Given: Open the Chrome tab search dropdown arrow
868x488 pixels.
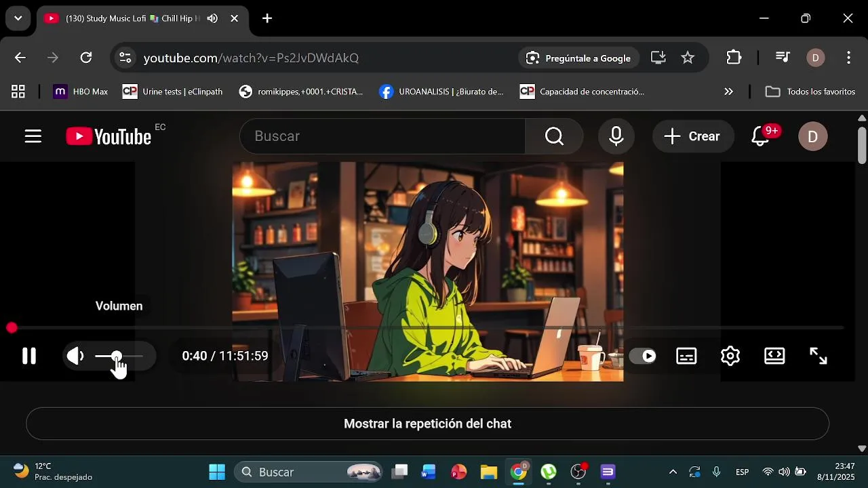Looking at the screenshot, I should tap(18, 18).
